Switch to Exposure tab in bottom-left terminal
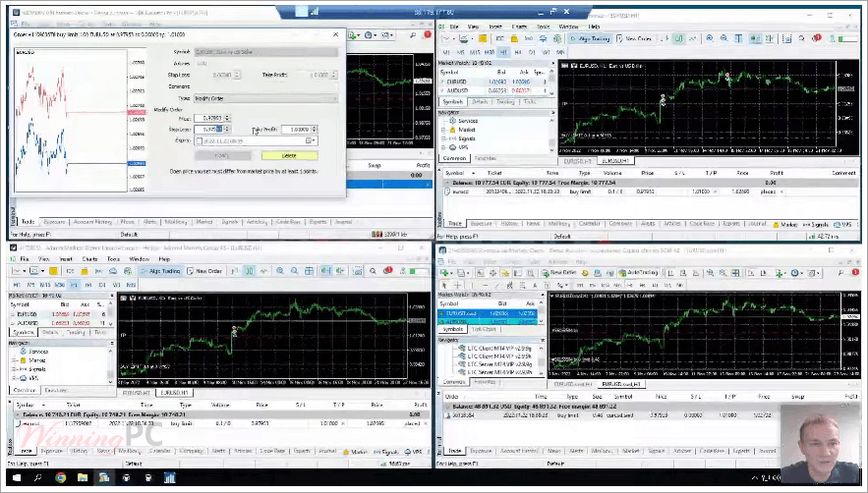The image size is (868, 493). pyautogui.click(x=51, y=451)
